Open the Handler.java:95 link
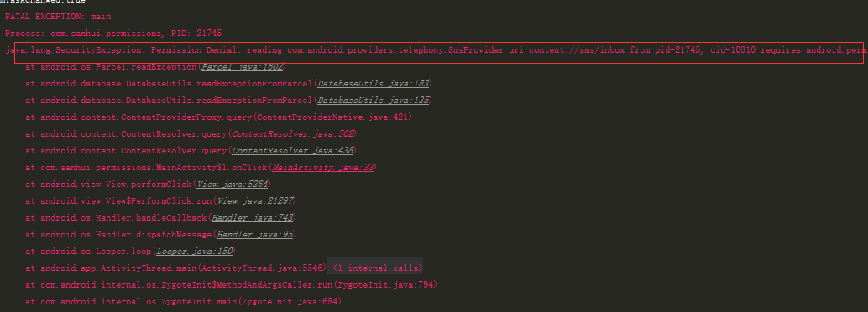 (x=253, y=235)
